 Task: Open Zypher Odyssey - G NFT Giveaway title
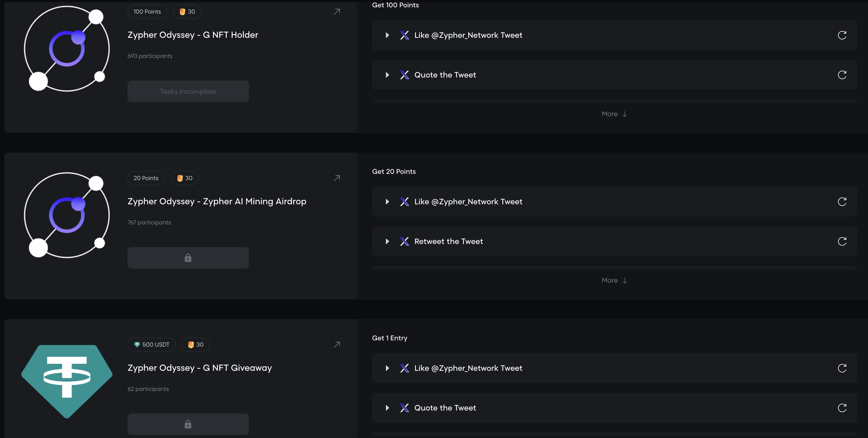pyautogui.click(x=199, y=368)
